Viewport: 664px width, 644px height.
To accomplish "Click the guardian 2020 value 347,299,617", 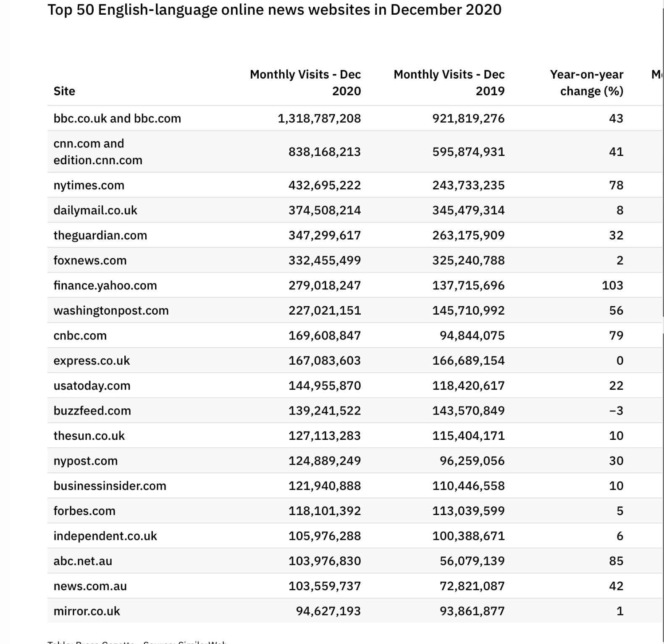I will (325, 235).
